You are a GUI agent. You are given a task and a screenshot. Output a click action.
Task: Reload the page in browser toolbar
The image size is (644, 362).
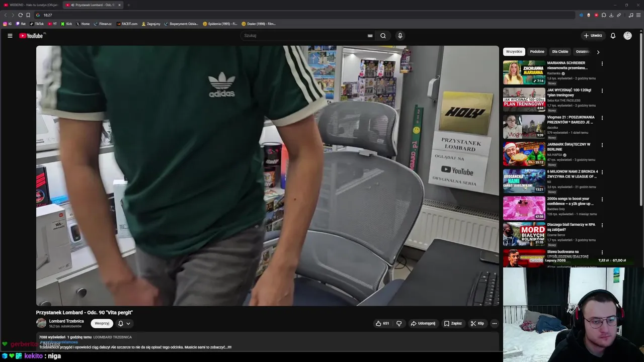(20, 15)
